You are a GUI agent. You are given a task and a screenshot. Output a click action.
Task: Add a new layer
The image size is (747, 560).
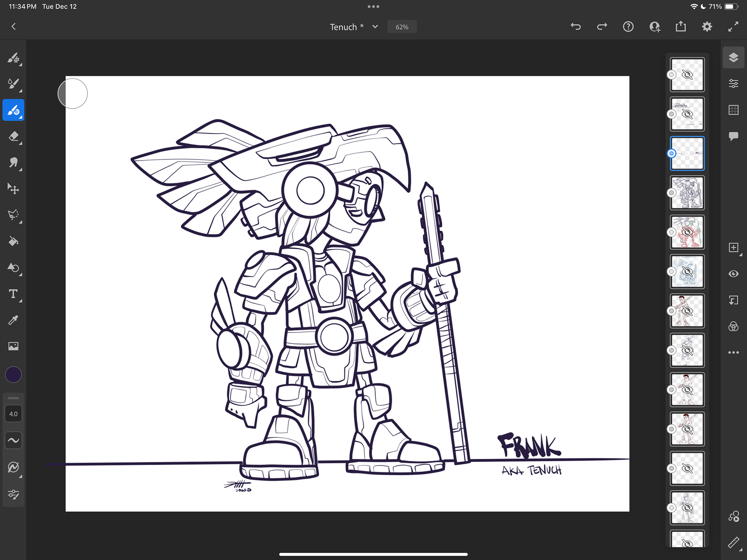pyautogui.click(x=733, y=248)
